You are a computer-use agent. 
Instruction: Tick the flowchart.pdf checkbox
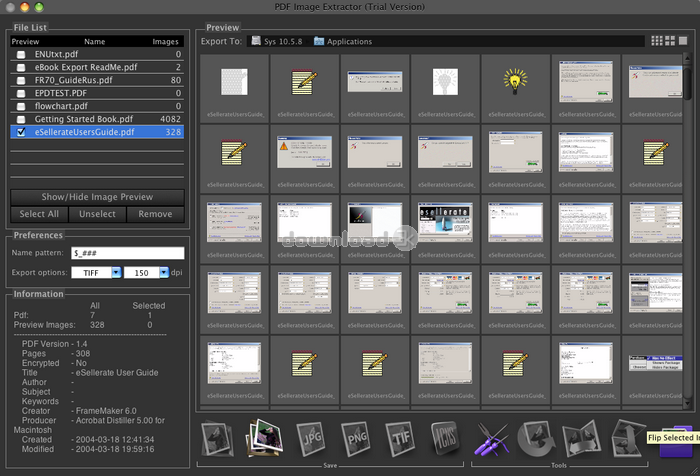21,106
